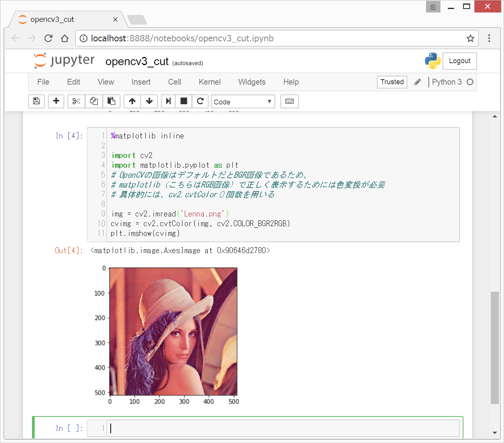The width and height of the screenshot is (504, 443).
Task: Click the Python 3 kernel name
Action: click(x=447, y=82)
